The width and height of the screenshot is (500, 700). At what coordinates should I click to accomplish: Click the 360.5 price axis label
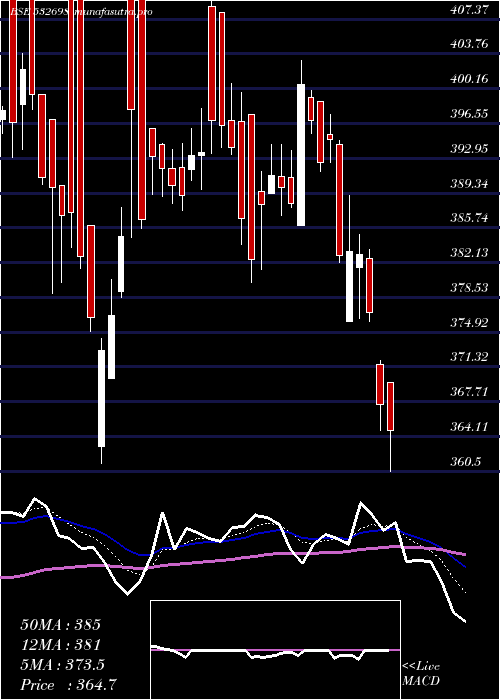(x=467, y=462)
